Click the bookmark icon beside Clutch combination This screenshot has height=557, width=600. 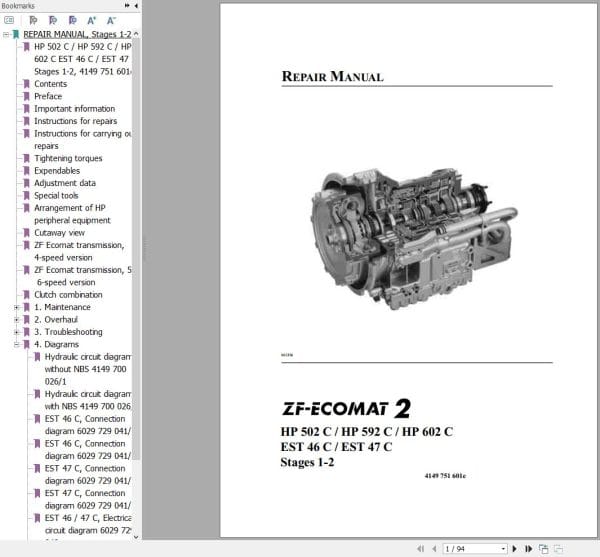point(26,295)
